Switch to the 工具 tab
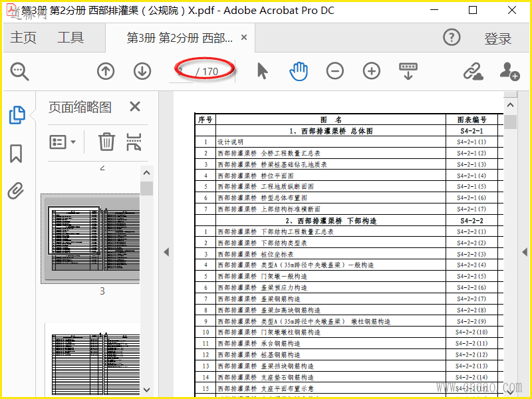 [70, 37]
